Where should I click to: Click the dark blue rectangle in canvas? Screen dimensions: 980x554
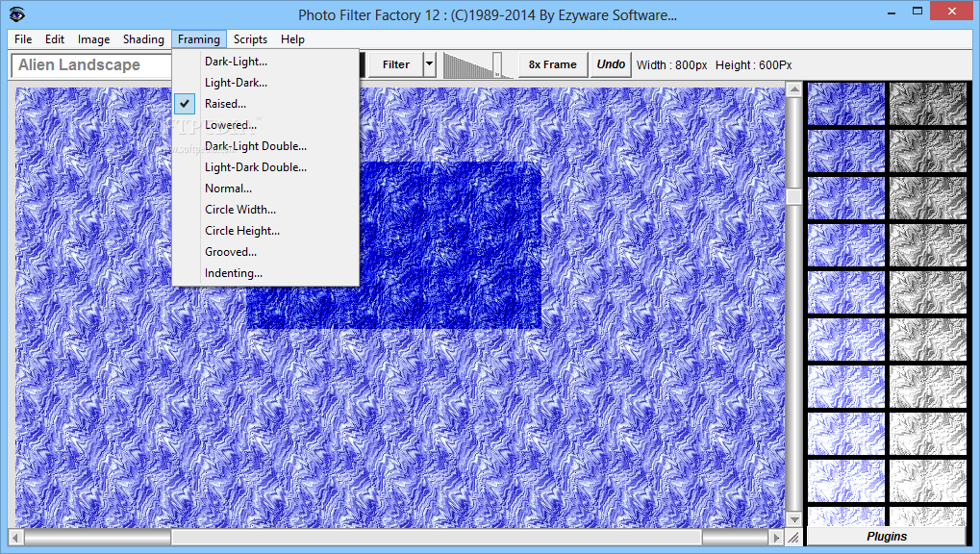pyautogui.click(x=450, y=245)
